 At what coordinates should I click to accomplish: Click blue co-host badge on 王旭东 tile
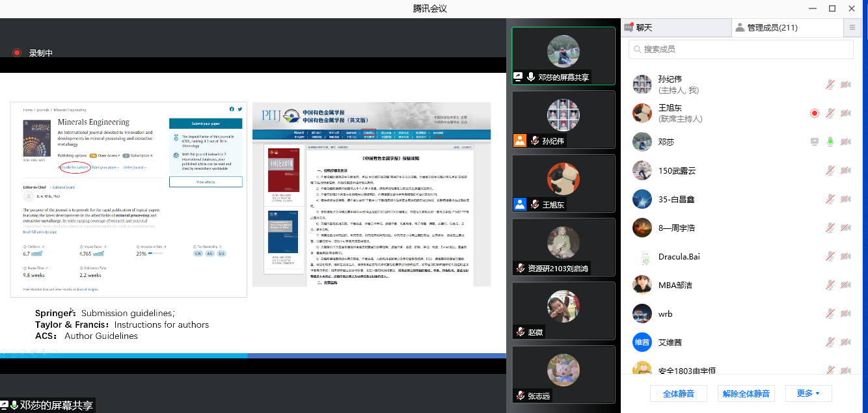point(520,204)
